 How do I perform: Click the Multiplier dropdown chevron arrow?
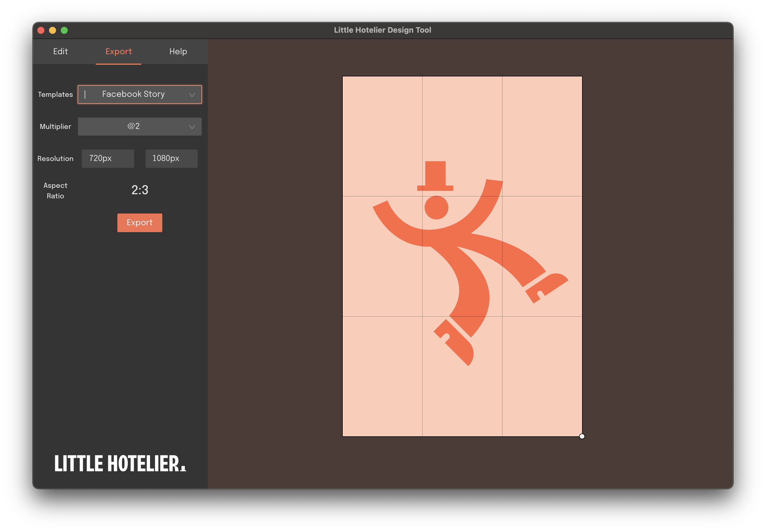tap(192, 127)
